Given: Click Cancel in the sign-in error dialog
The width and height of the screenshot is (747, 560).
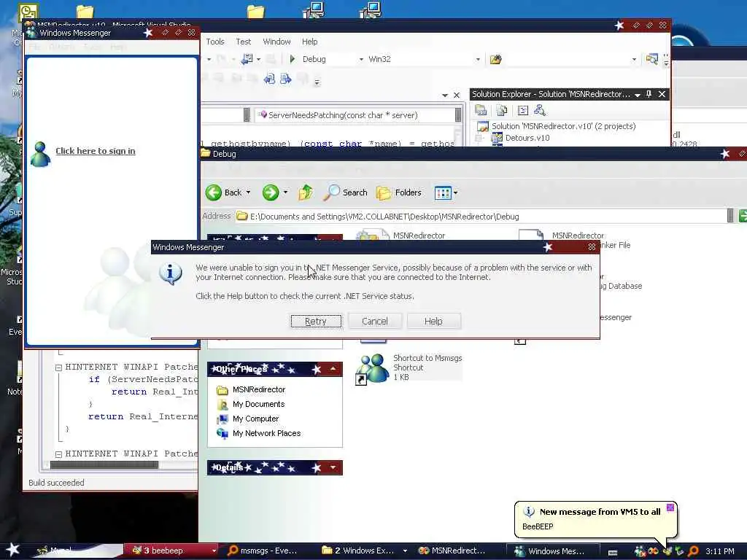Looking at the screenshot, I should tap(375, 322).
